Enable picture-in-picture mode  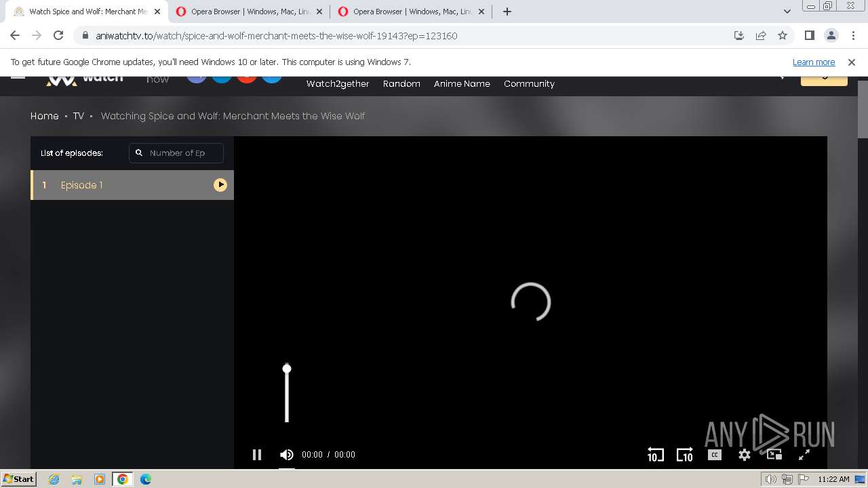pyautogui.click(x=774, y=455)
